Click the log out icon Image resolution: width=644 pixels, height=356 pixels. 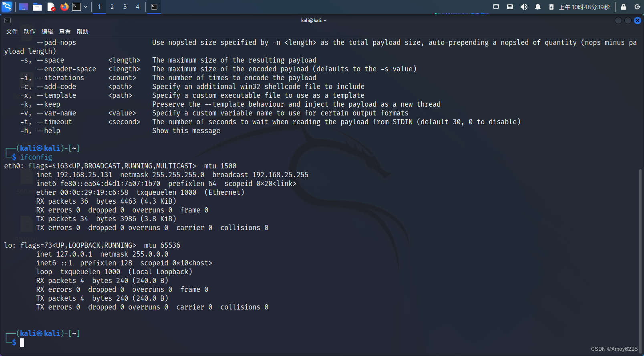click(x=637, y=7)
